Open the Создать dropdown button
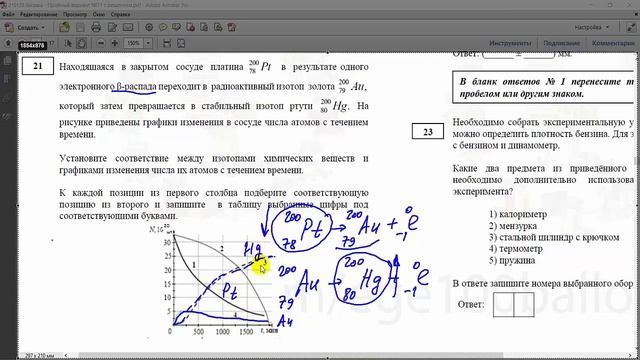The image size is (640, 360). [24, 27]
